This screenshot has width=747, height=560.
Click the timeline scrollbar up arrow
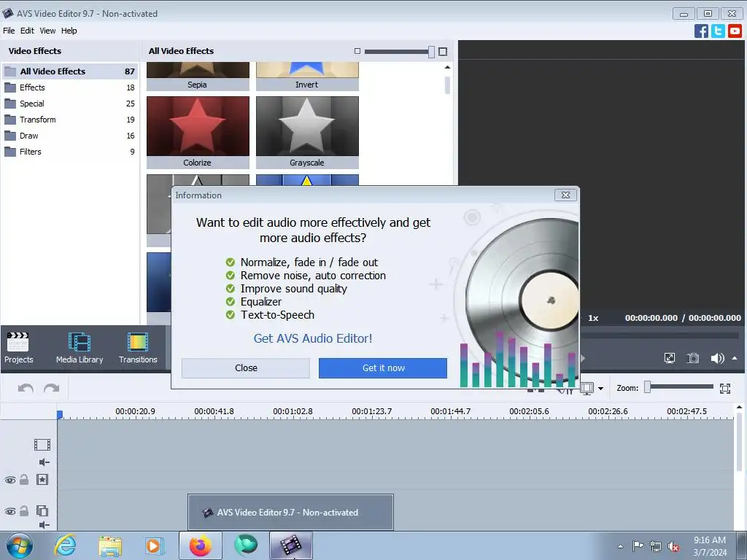pyautogui.click(x=739, y=408)
